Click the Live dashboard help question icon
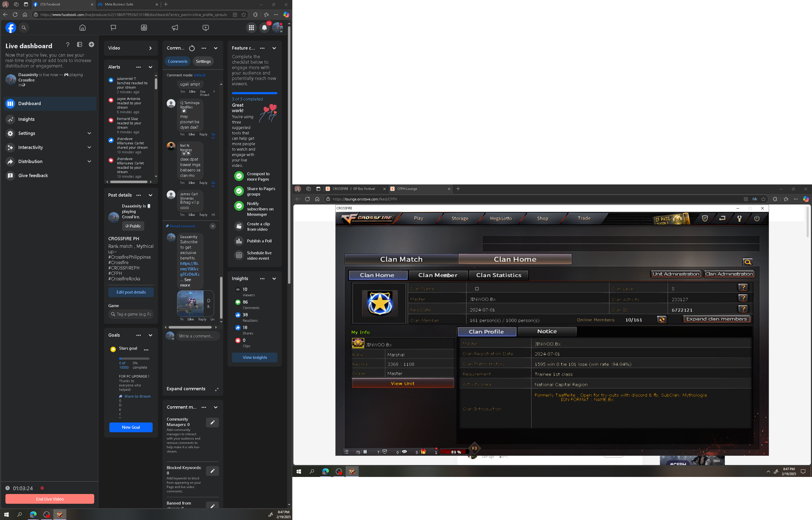The width and height of the screenshot is (812, 520). pos(68,45)
